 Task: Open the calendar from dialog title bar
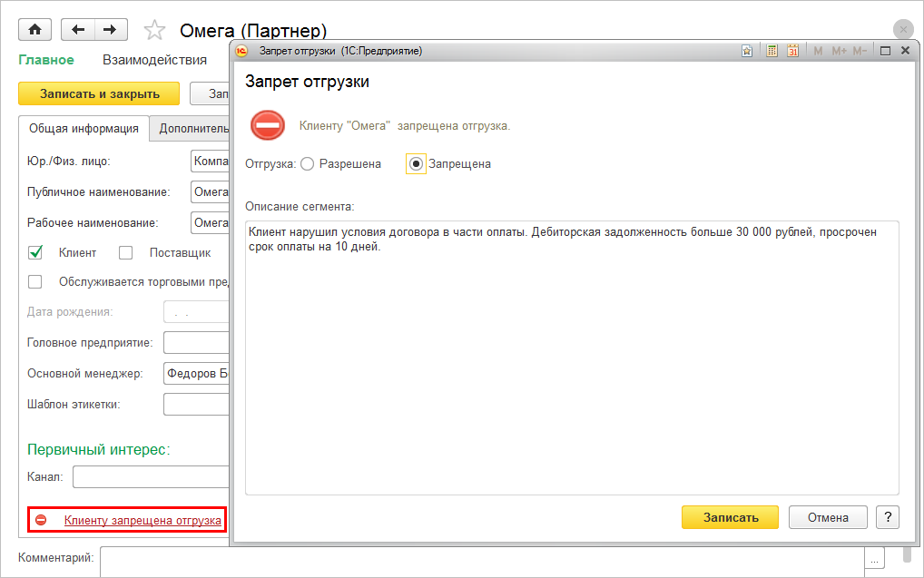792,51
